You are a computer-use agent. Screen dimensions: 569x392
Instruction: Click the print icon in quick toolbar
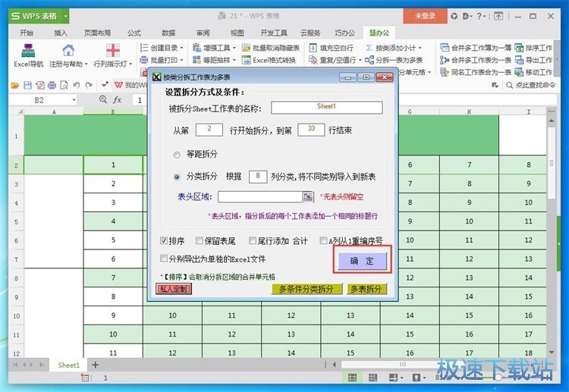point(52,85)
